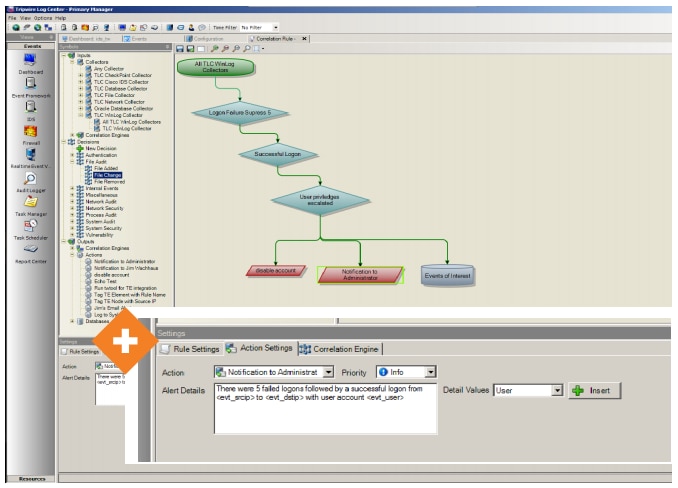This screenshot has height=488, width=678.
Task: Click the first green globe toolbar icon
Action: point(16,27)
